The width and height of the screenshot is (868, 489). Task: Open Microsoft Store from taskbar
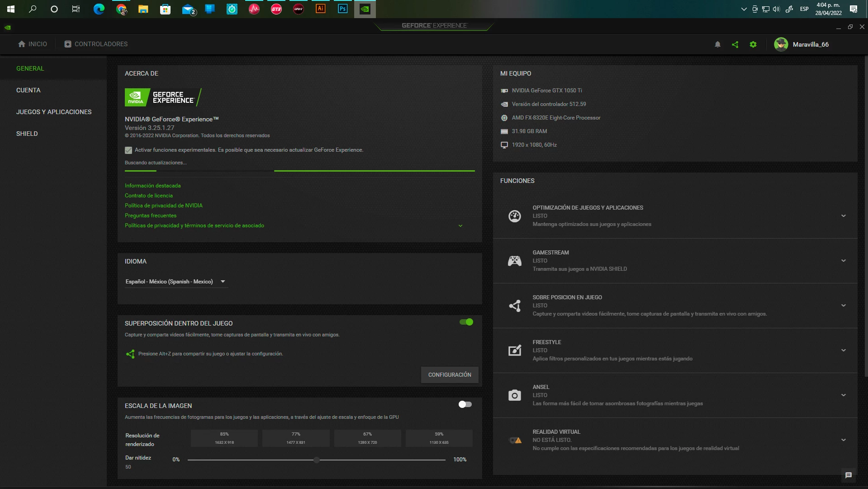pos(166,9)
